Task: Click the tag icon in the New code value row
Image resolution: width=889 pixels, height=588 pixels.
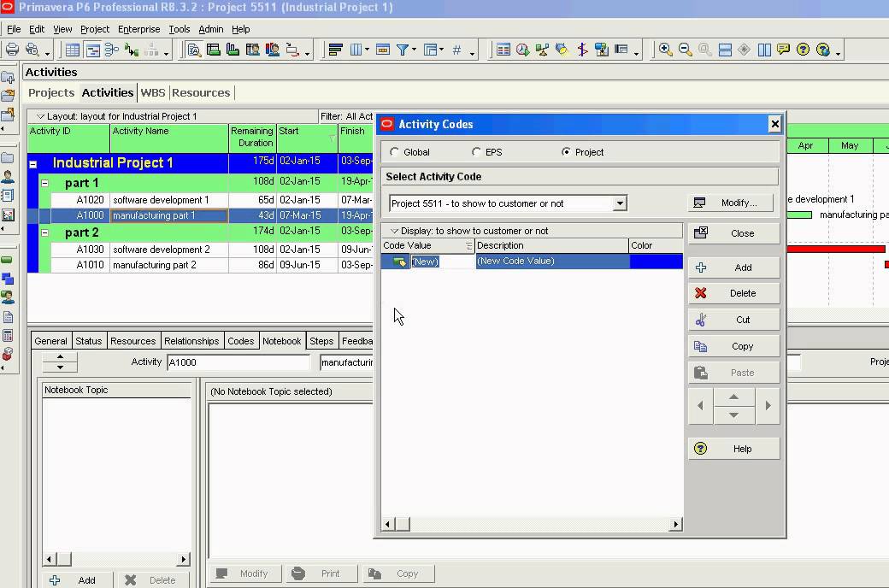Action: pyautogui.click(x=399, y=262)
